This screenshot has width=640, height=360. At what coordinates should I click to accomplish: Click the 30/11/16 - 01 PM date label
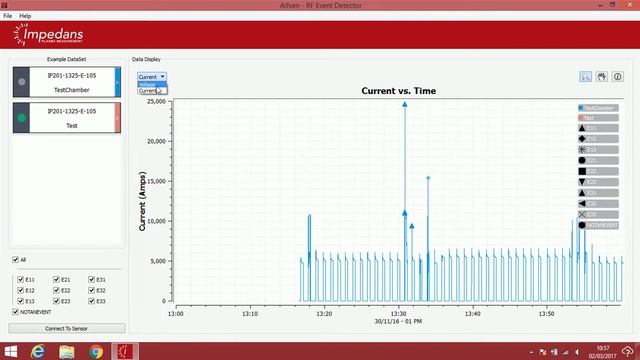click(x=398, y=321)
